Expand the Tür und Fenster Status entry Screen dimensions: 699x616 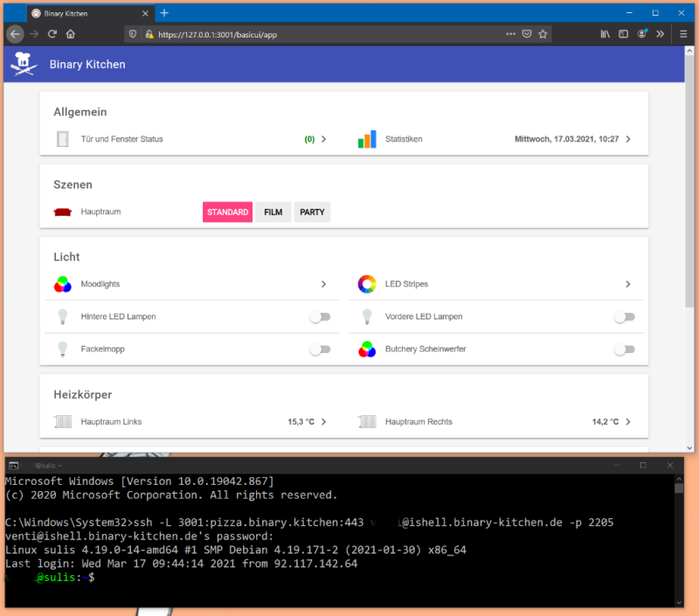tap(323, 138)
